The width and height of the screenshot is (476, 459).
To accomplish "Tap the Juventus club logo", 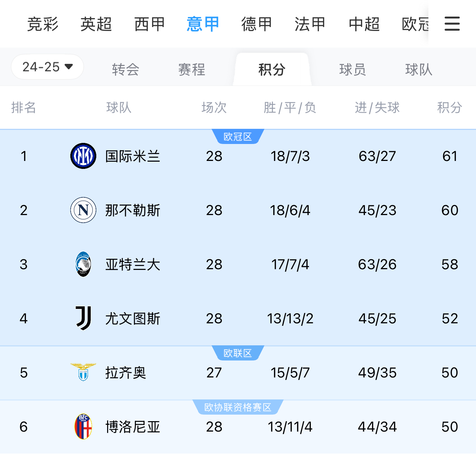I will 83,318.
